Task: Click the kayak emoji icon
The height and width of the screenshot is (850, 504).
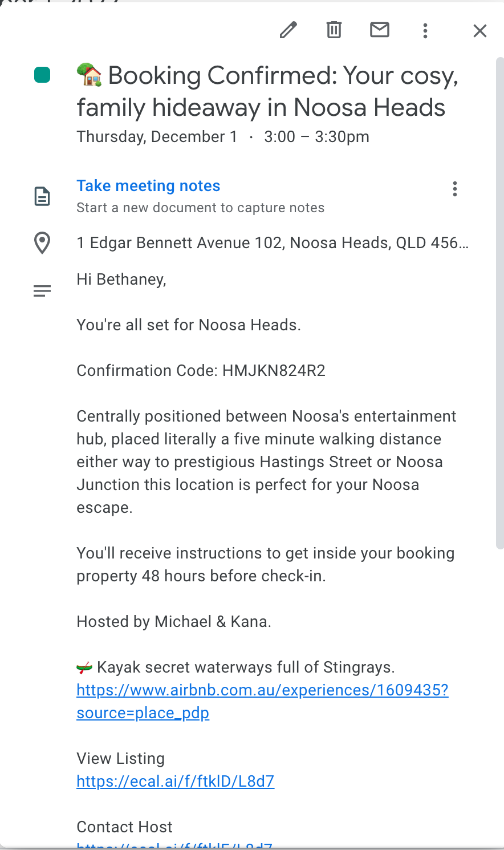Action: point(84,667)
